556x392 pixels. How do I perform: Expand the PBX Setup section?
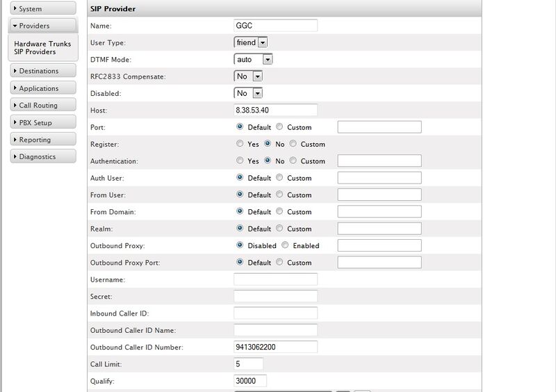pos(42,123)
